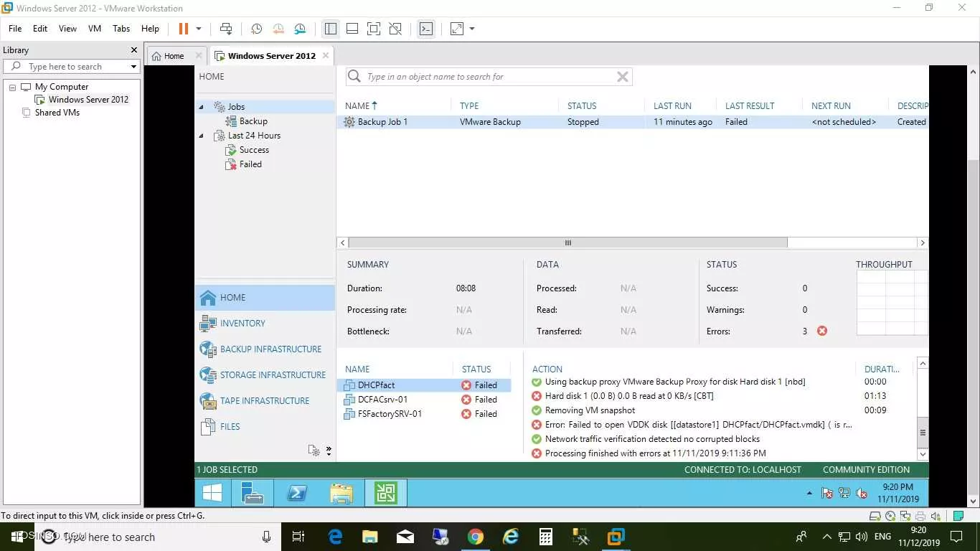Click the Errors count red X icon

click(x=822, y=331)
